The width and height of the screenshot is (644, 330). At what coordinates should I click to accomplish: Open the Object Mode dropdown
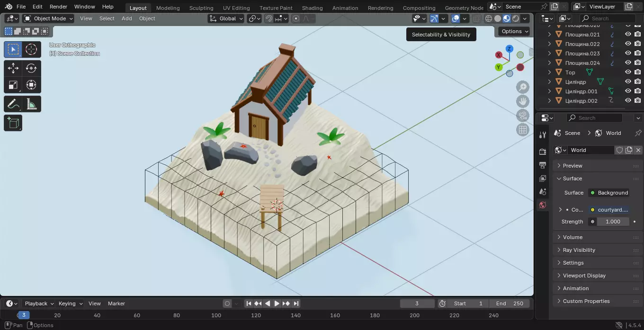48,18
